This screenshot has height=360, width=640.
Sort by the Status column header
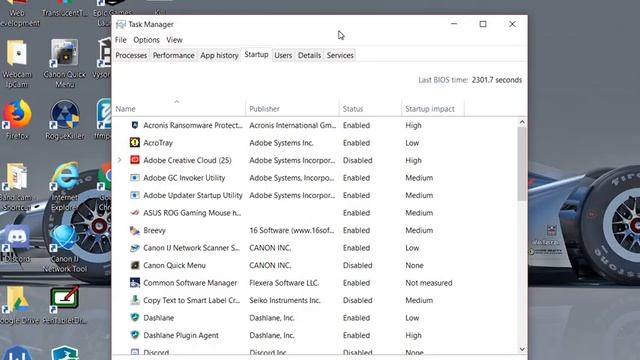click(370, 109)
